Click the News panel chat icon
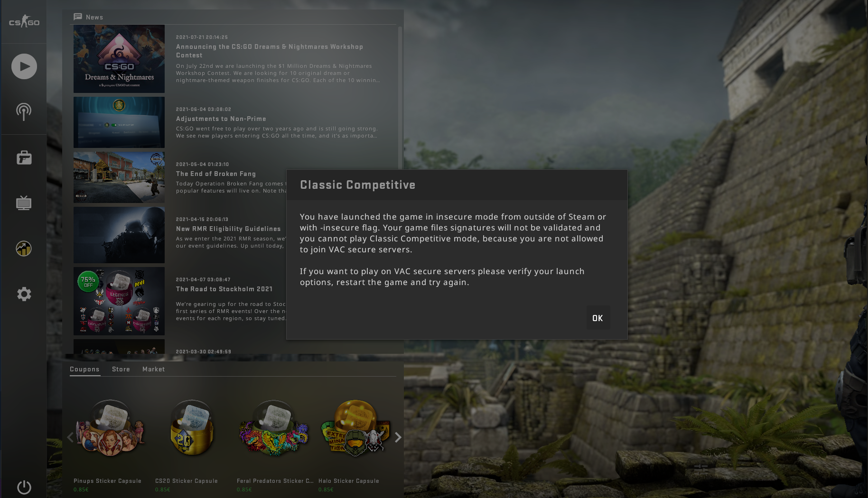This screenshot has height=498, width=868. point(78,17)
